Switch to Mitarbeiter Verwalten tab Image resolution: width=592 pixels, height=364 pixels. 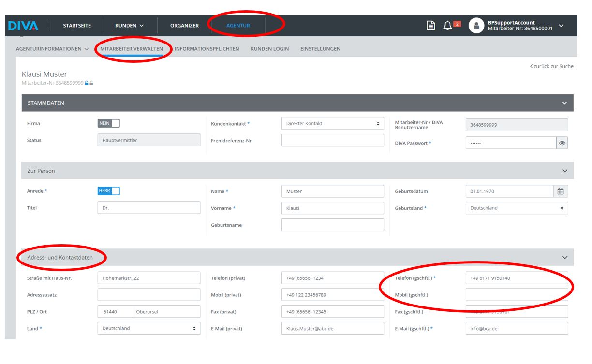coord(132,49)
